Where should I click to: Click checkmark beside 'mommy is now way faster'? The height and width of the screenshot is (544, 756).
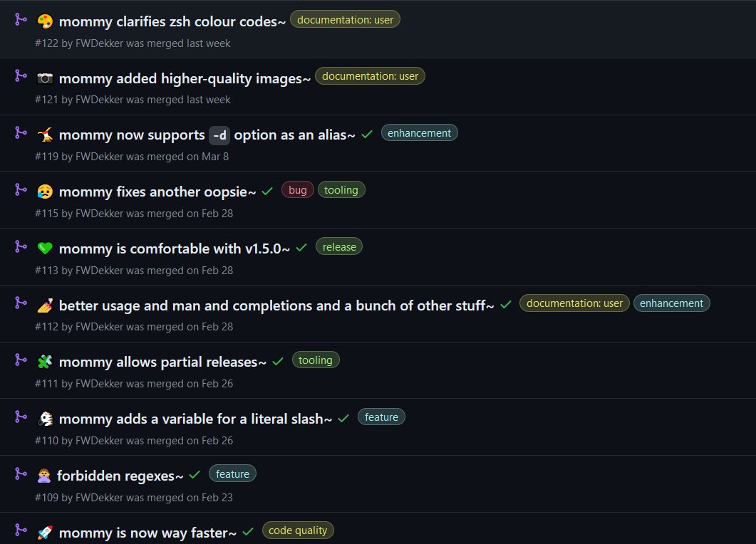(x=248, y=531)
